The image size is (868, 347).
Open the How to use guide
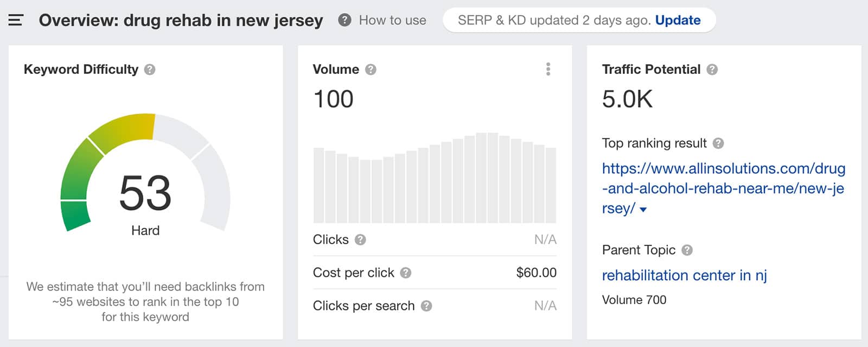[x=392, y=20]
